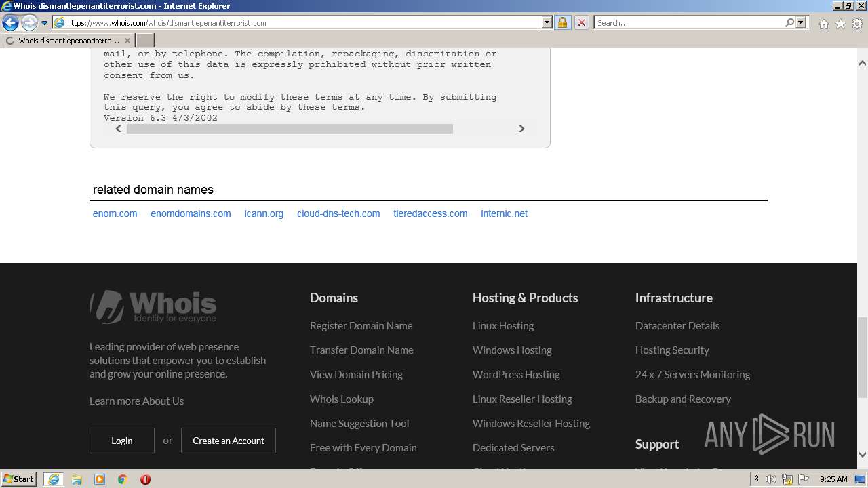Click the page scrollbar down arrow
This screenshot has width=868, height=488.
pyautogui.click(x=863, y=455)
